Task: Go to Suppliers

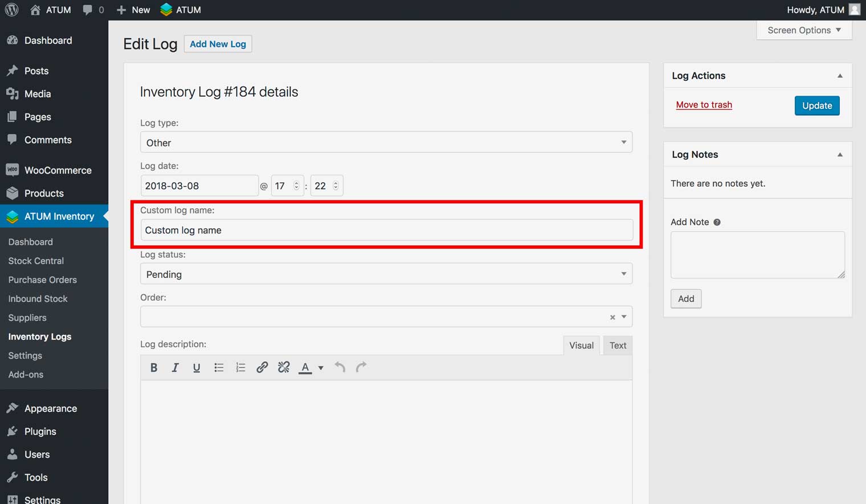Action: coord(27,318)
